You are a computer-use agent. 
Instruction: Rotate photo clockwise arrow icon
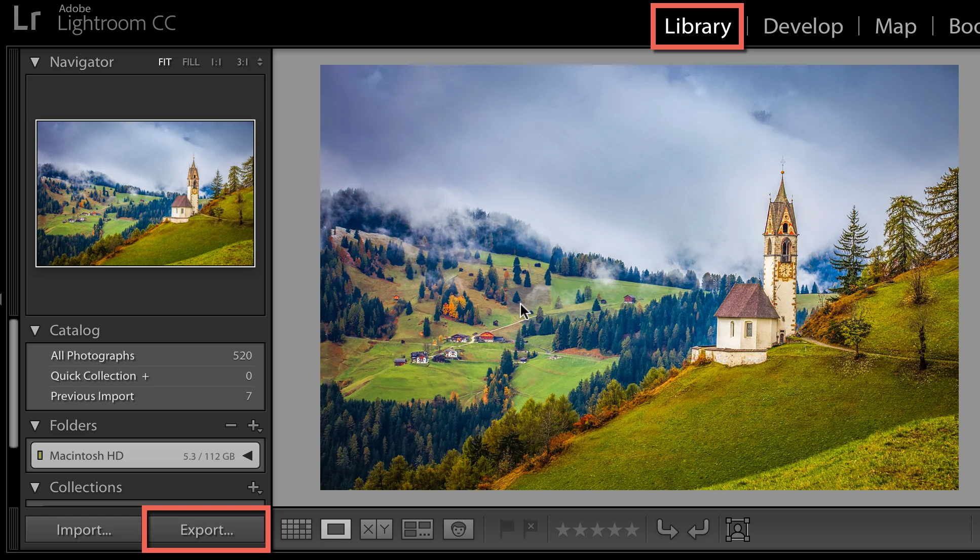point(698,530)
